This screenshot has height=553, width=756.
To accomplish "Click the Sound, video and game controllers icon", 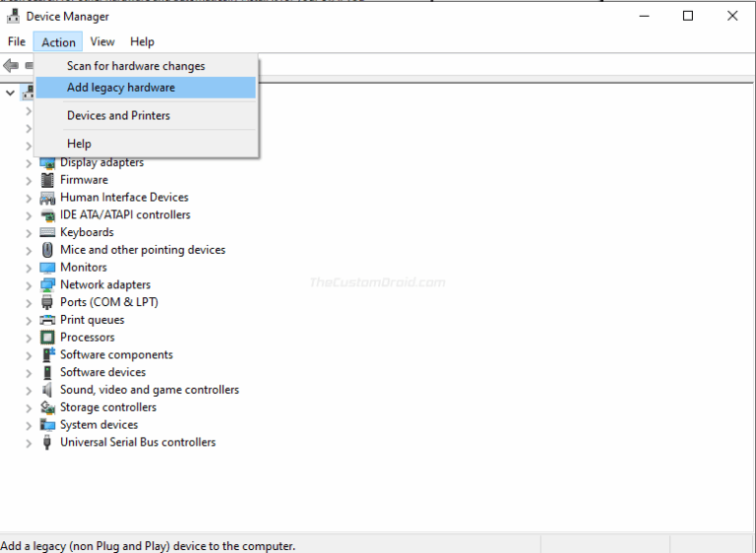I will pyautogui.click(x=47, y=390).
